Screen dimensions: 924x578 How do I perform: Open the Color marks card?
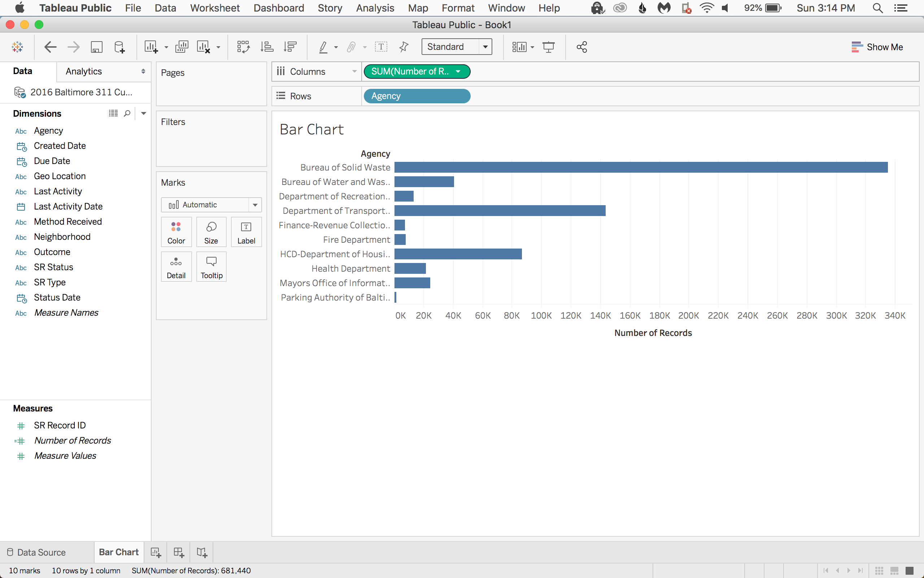pos(176,232)
